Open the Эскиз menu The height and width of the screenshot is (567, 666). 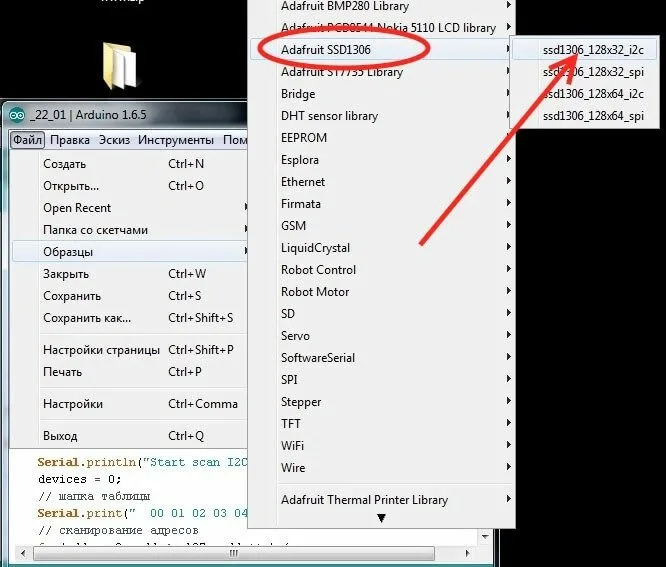(x=114, y=140)
